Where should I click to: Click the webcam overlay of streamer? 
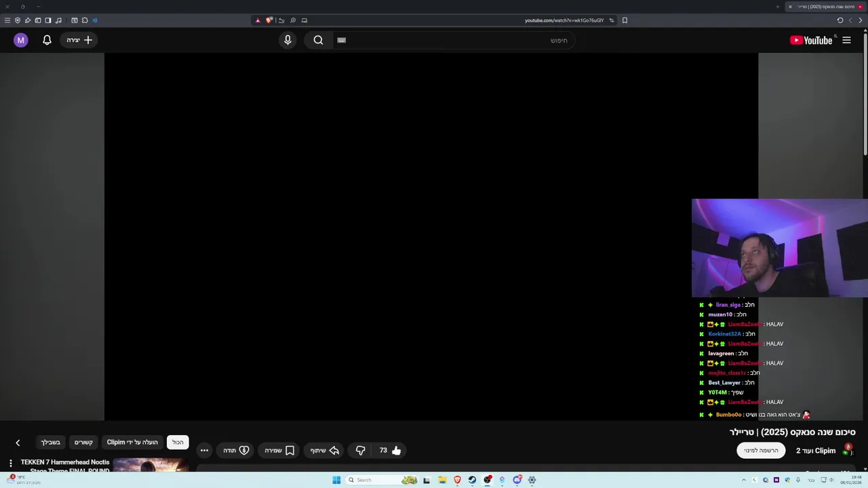pyautogui.click(x=780, y=248)
